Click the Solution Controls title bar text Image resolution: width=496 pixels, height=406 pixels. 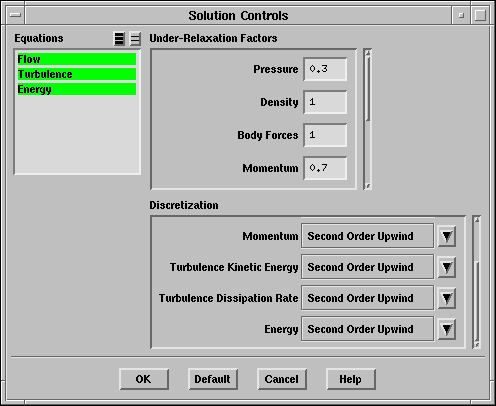click(238, 16)
